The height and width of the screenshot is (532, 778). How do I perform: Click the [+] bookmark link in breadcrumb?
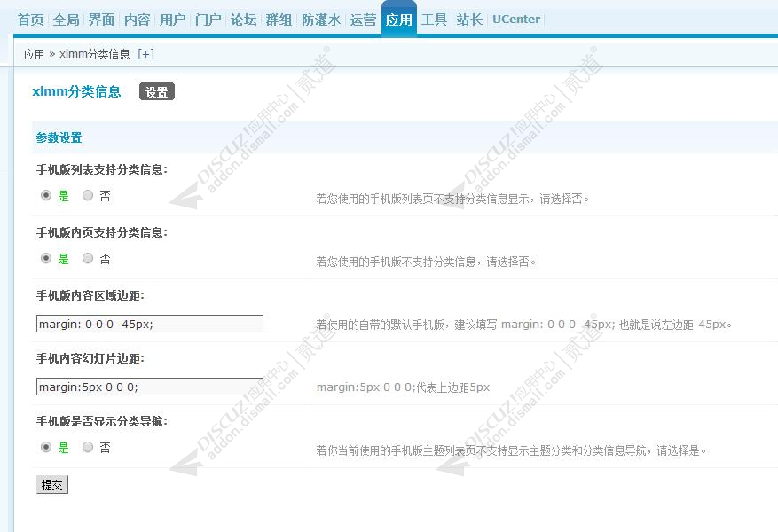point(145,54)
